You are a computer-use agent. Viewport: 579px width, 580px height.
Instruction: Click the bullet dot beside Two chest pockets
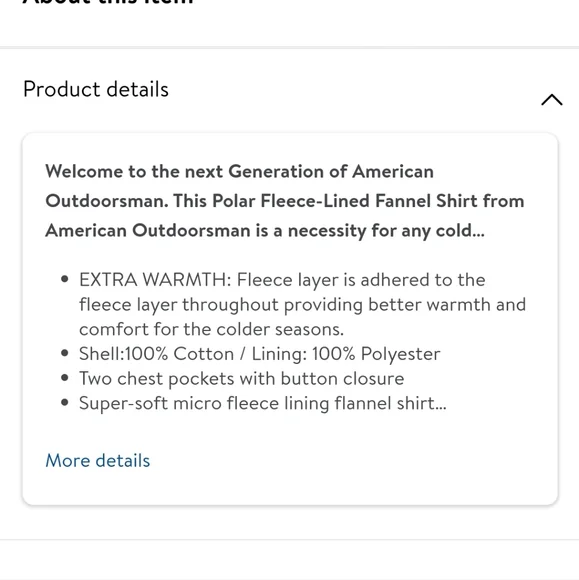click(65, 378)
